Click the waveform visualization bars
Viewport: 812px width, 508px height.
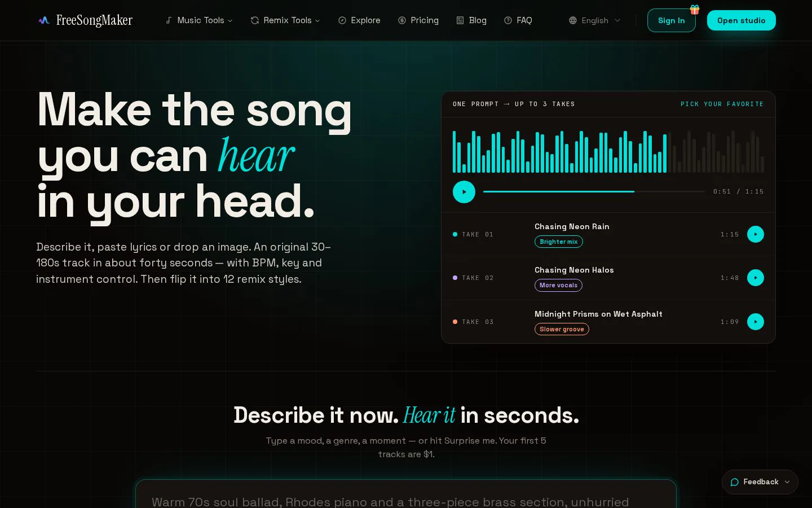[608, 151]
